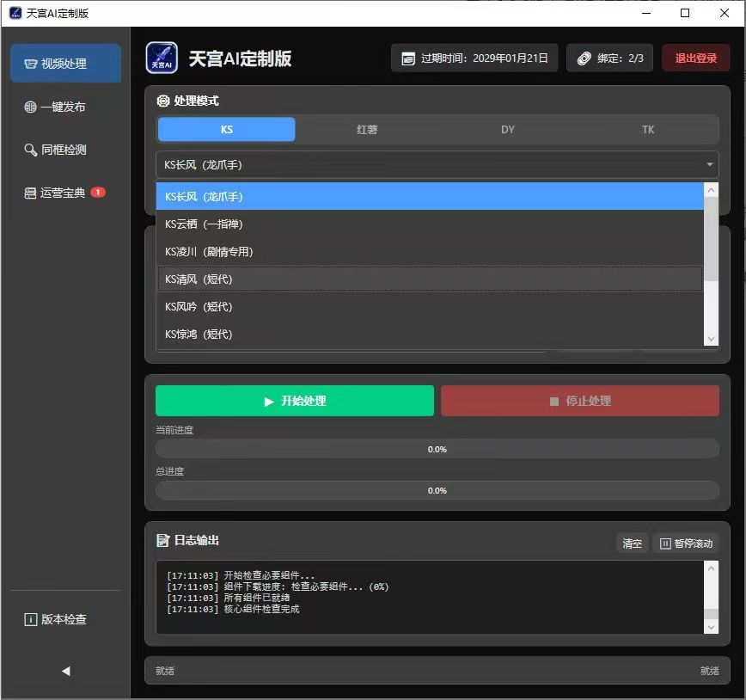Switch to the 红薯 tab
Image resolution: width=746 pixels, height=700 pixels.
tap(367, 130)
